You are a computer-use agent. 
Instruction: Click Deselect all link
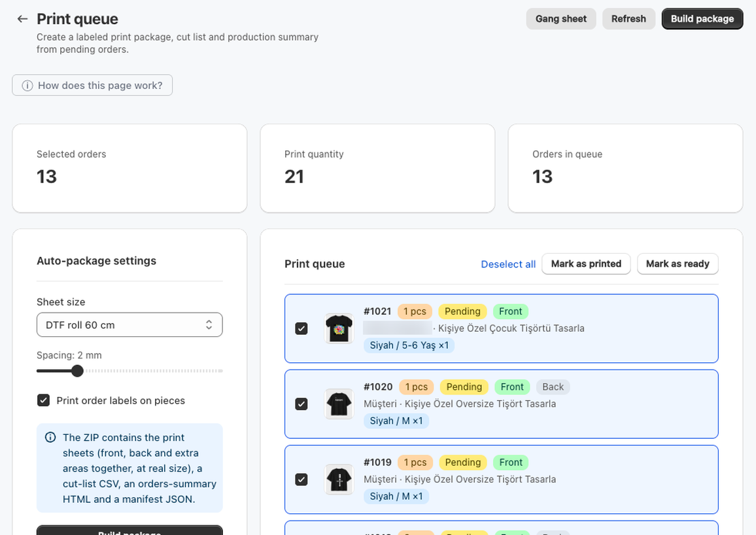click(508, 264)
